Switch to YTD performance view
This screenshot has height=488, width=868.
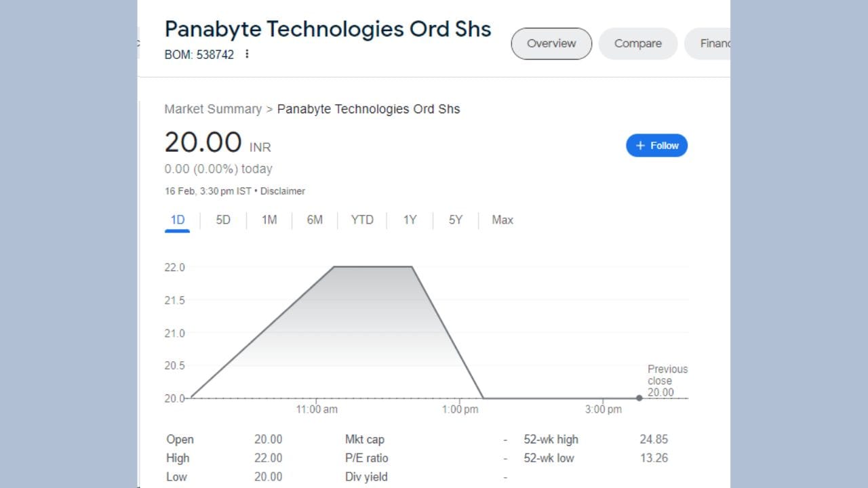pos(362,220)
